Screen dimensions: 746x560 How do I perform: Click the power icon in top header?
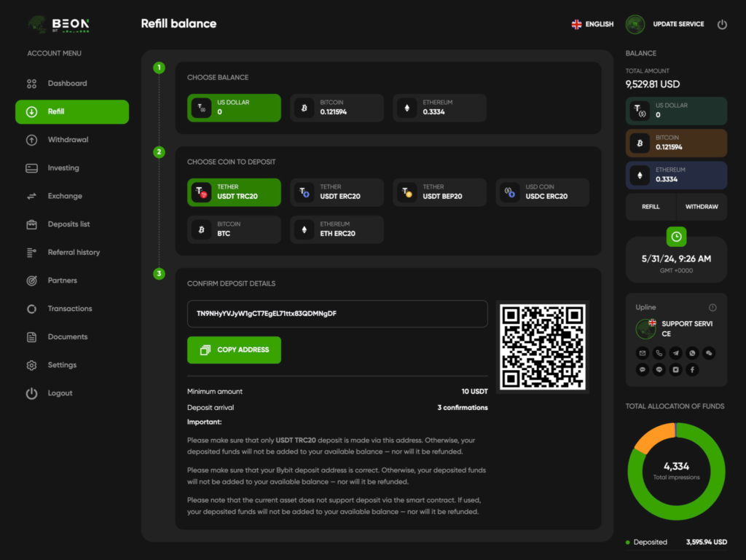point(722,24)
